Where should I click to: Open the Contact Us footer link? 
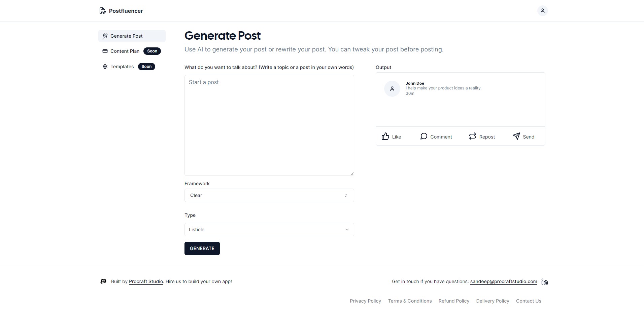point(529,301)
